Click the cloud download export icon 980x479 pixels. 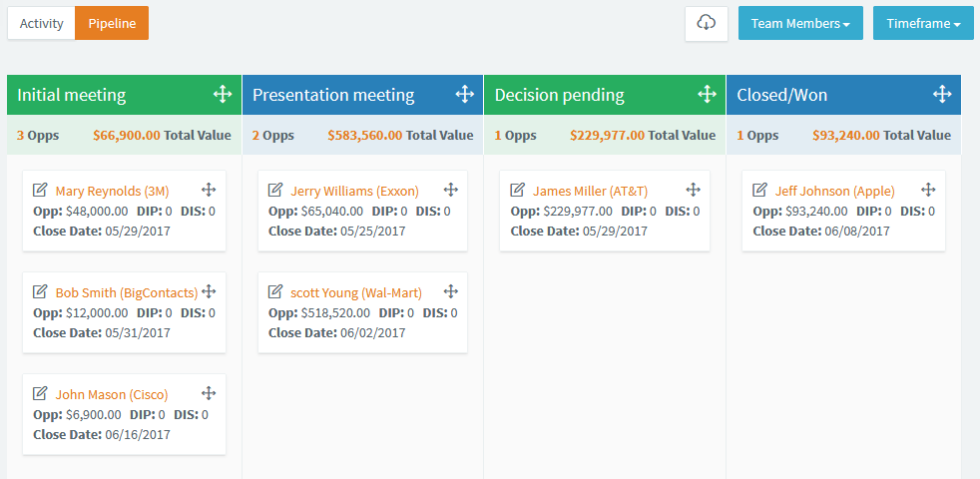[707, 24]
